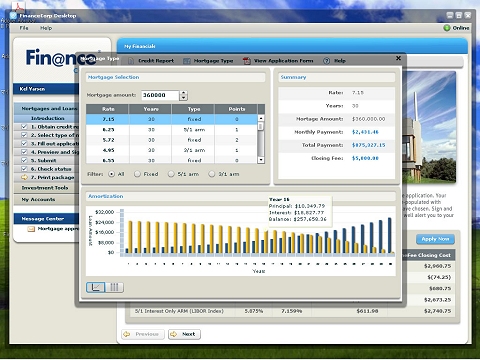Click the Mortgage Type toolbar icon

pyautogui.click(x=187, y=61)
